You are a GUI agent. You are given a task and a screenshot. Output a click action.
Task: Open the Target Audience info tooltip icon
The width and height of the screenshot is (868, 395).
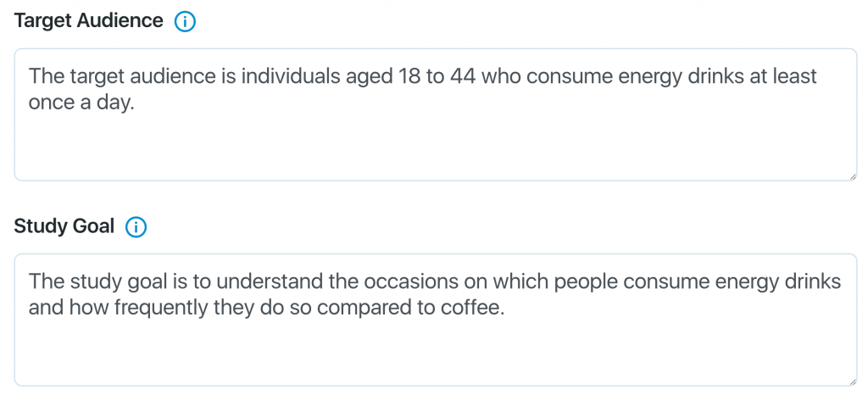point(185,21)
